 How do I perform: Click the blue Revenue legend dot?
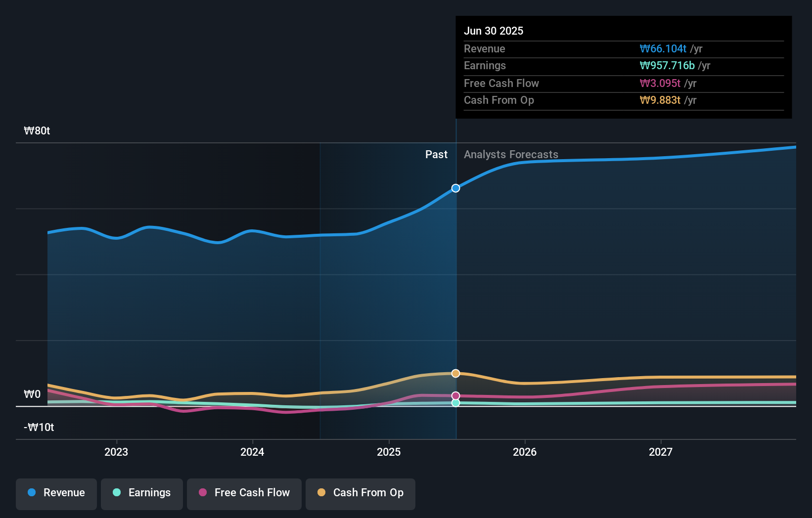coord(31,493)
